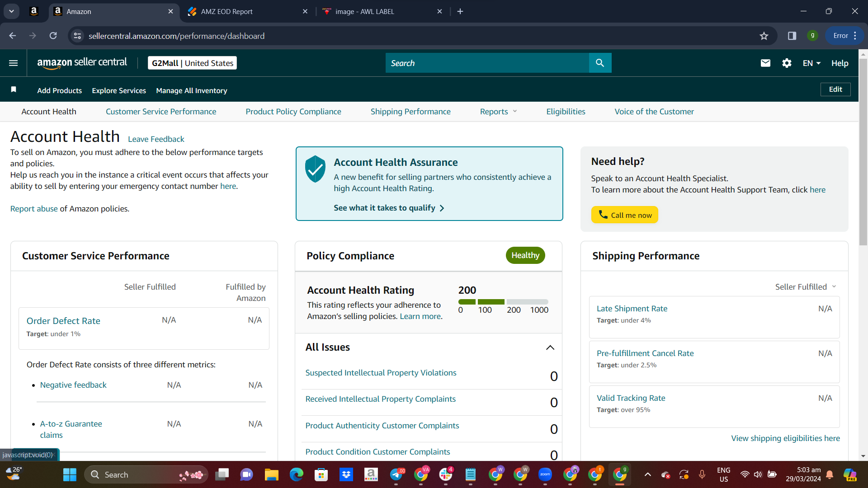The image size is (868, 488).
Task: Click the Account Health Assurance shield icon
Action: pyautogui.click(x=315, y=169)
